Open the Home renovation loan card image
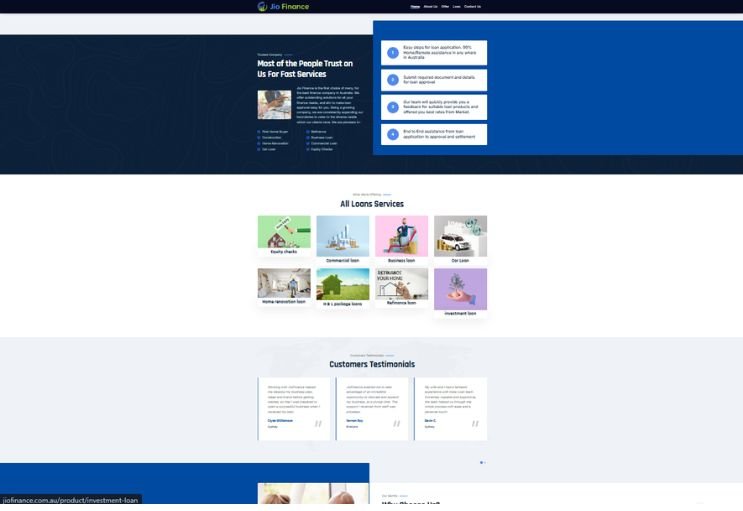 [284, 283]
